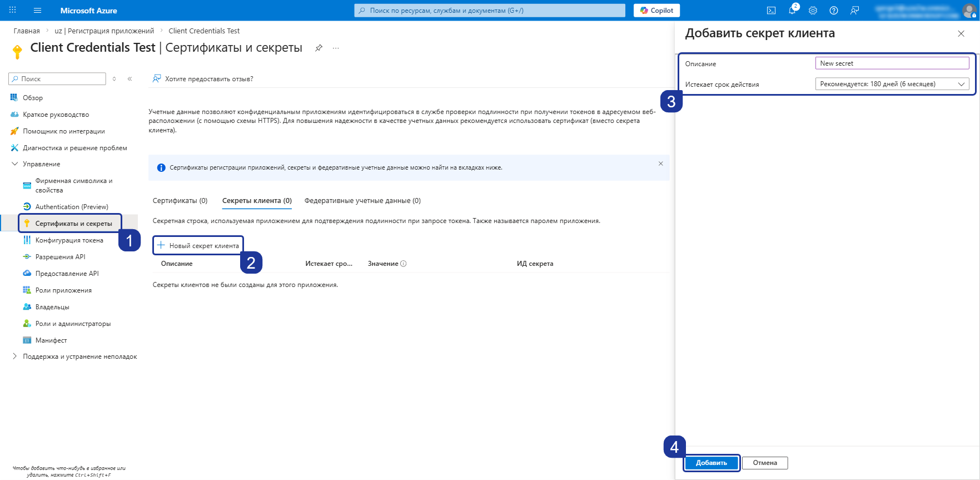Open the notifications bell icon
This screenshot has width=980, height=480.
coord(792,11)
